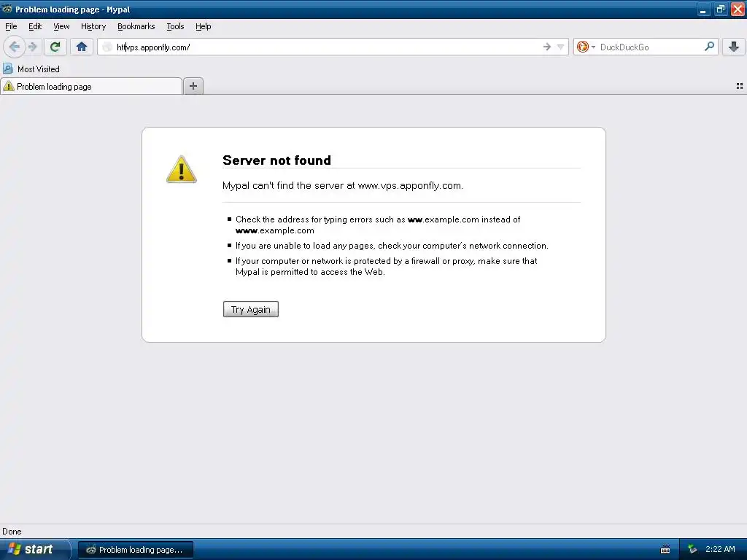This screenshot has width=747, height=560.
Task: Click the yellow warning triangle icon
Action: click(x=182, y=169)
